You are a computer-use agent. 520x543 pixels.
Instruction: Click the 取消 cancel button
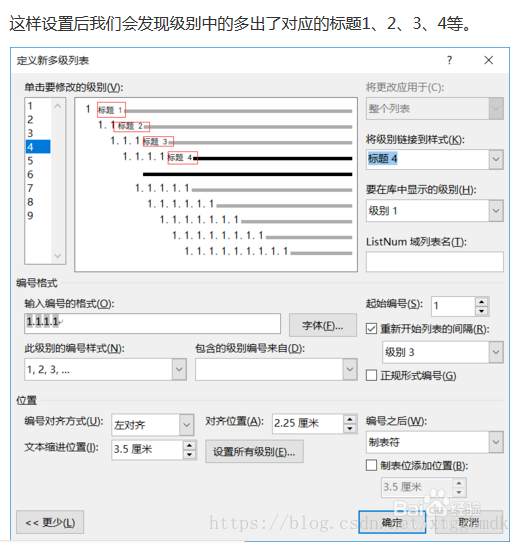pos(469,522)
